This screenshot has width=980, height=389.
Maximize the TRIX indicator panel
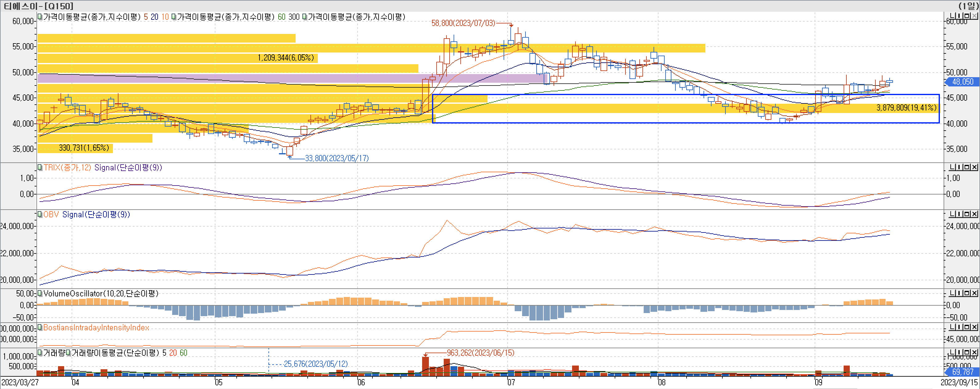(967, 167)
